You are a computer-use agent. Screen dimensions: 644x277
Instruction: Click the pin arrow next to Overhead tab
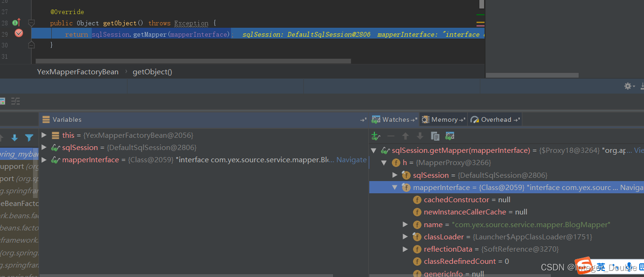click(x=517, y=120)
